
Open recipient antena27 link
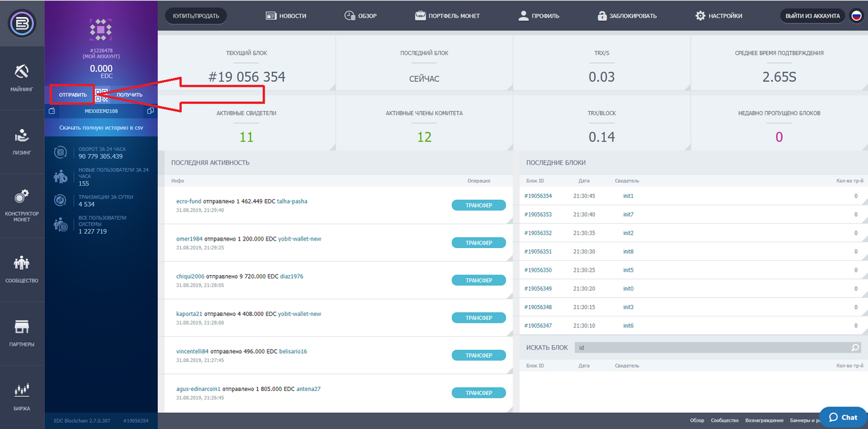[309, 389]
